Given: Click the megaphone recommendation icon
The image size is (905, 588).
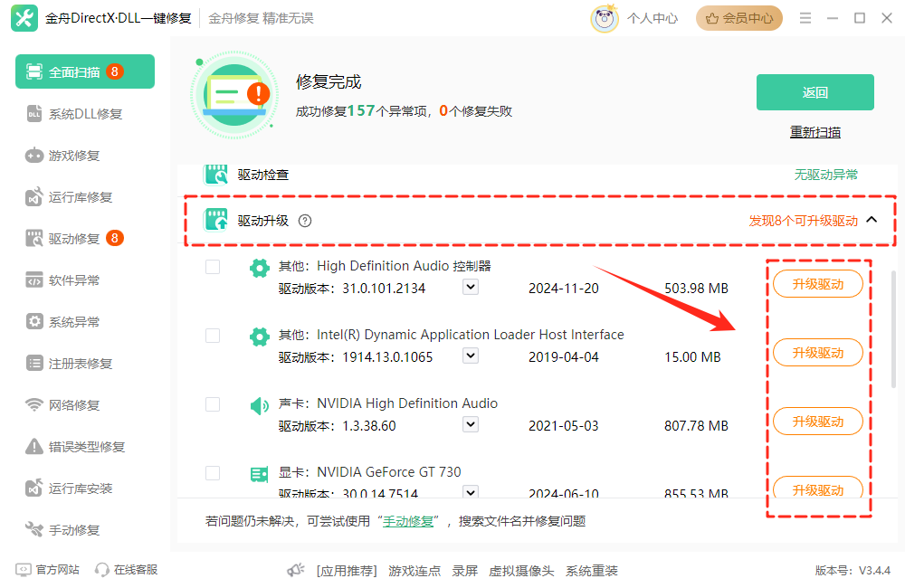Looking at the screenshot, I should pos(296,570).
